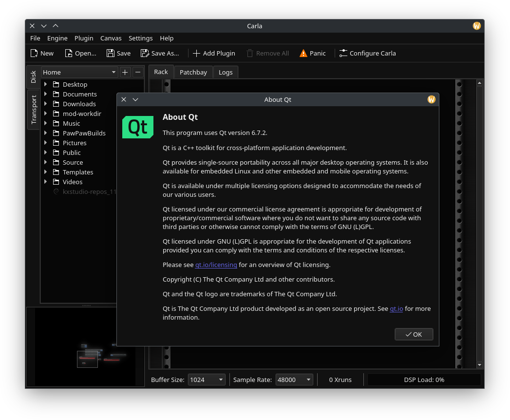Select the Public folder row

79,153
